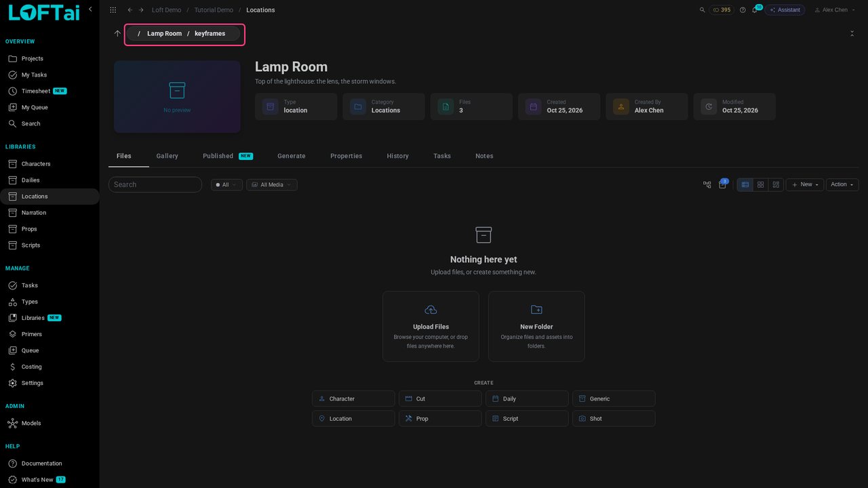Click the files Search field
The height and width of the screenshot is (488, 868).
pos(155,184)
